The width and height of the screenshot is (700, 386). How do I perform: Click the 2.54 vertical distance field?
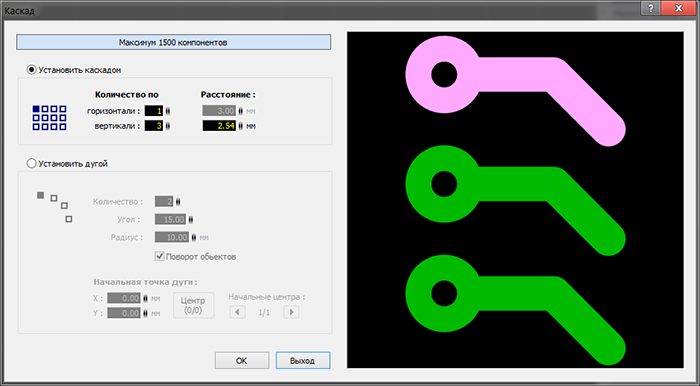pos(219,126)
